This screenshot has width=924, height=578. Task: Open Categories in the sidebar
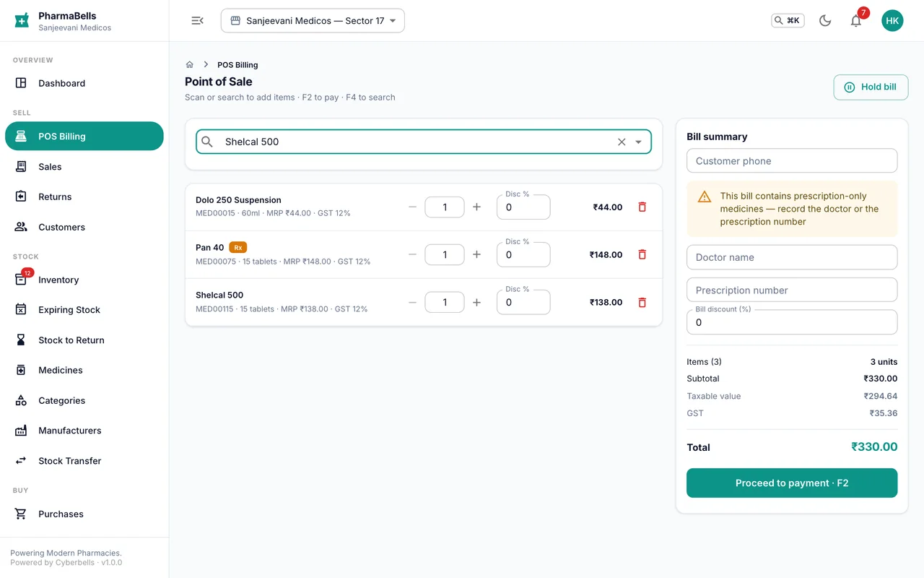84,400
